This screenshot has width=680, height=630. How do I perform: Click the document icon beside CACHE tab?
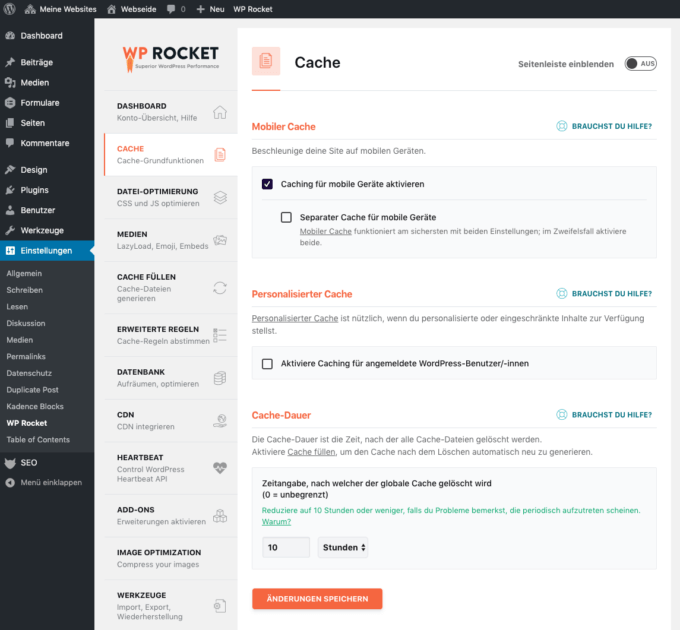tap(220, 155)
